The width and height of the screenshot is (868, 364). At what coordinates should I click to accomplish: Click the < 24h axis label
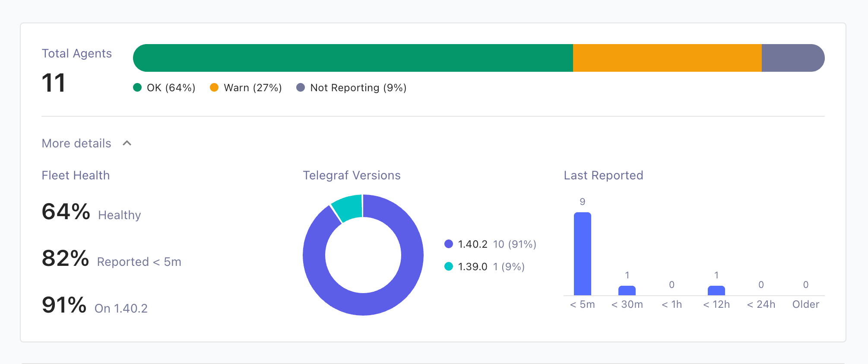(761, 304)
